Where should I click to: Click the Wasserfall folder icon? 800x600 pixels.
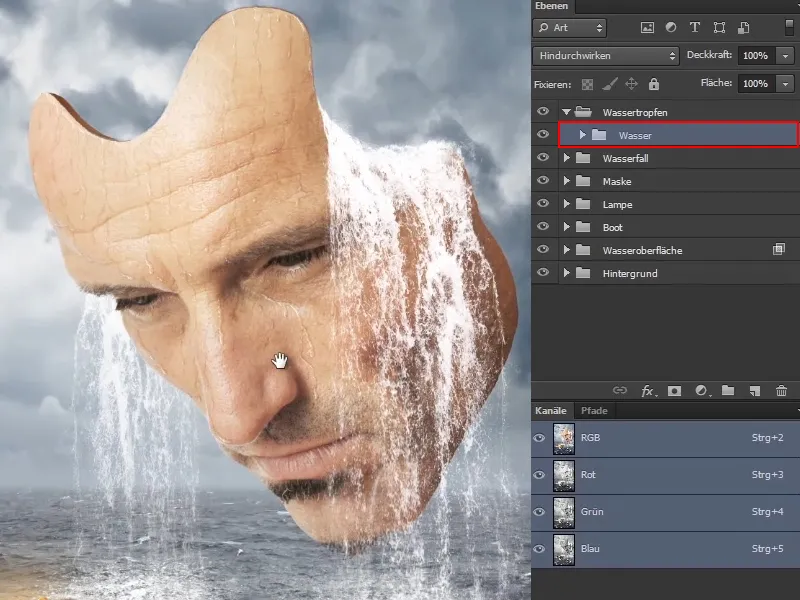pyautogui.click(x=583, y=158)
